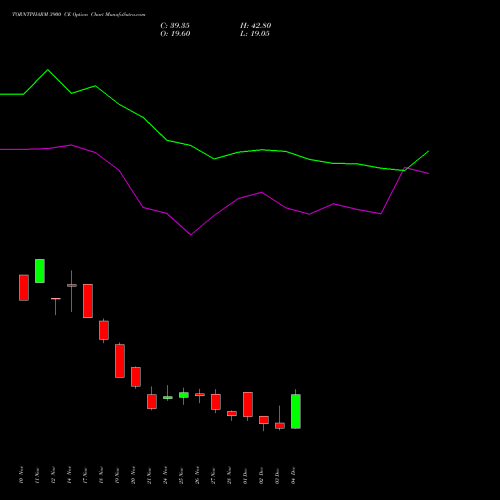Select the 03 Dec date label
500x500 pixels.
(277, 475)
